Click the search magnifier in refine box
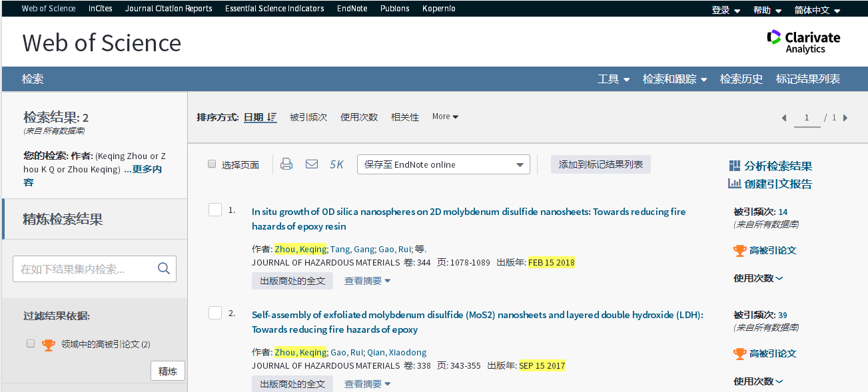The image size is (868, 392). coord(164,269)
